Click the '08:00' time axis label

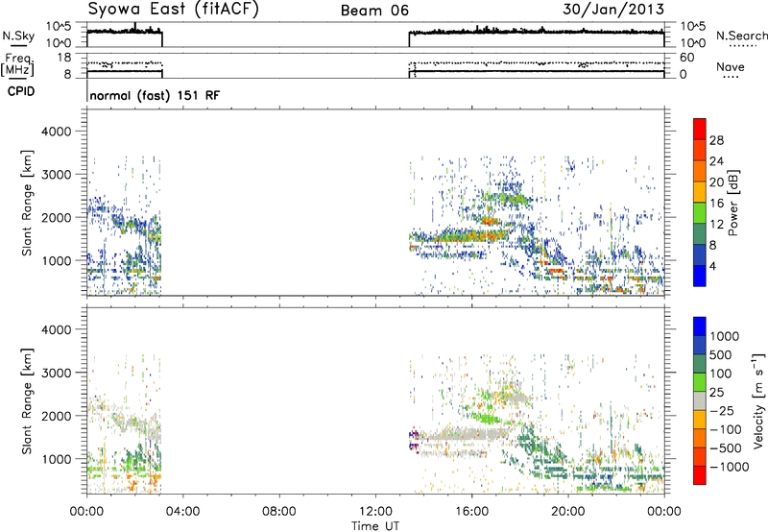(279, 512)
